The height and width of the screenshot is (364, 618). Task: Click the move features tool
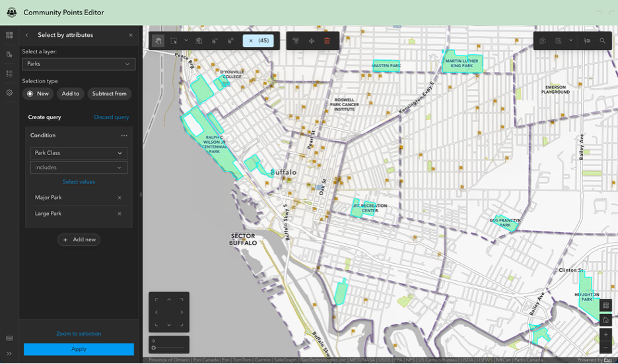pyautogui.click(x=312, y=41)
